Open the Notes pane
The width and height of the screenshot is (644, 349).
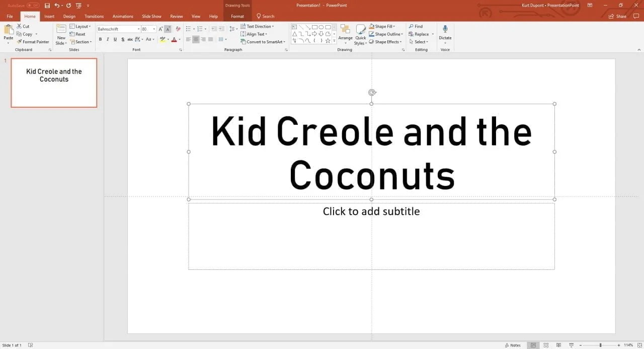coord(513,345)
